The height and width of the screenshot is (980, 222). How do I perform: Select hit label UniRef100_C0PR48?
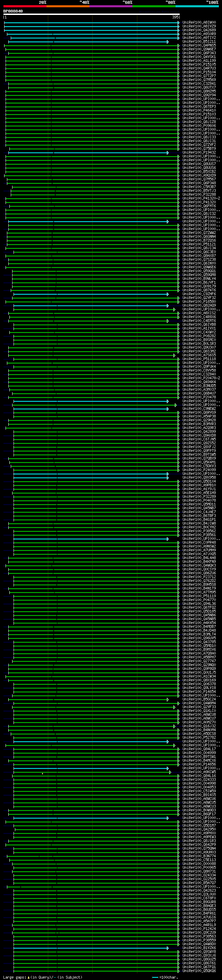coord(199,543)
